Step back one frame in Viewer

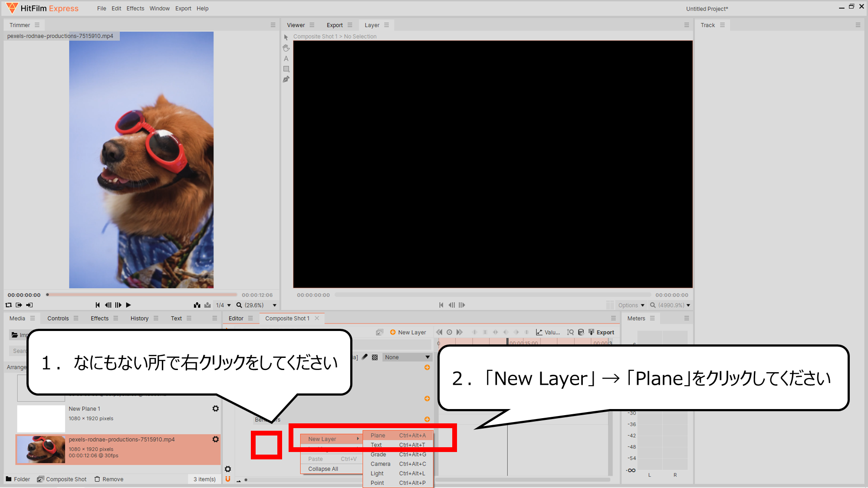point(452,305)
